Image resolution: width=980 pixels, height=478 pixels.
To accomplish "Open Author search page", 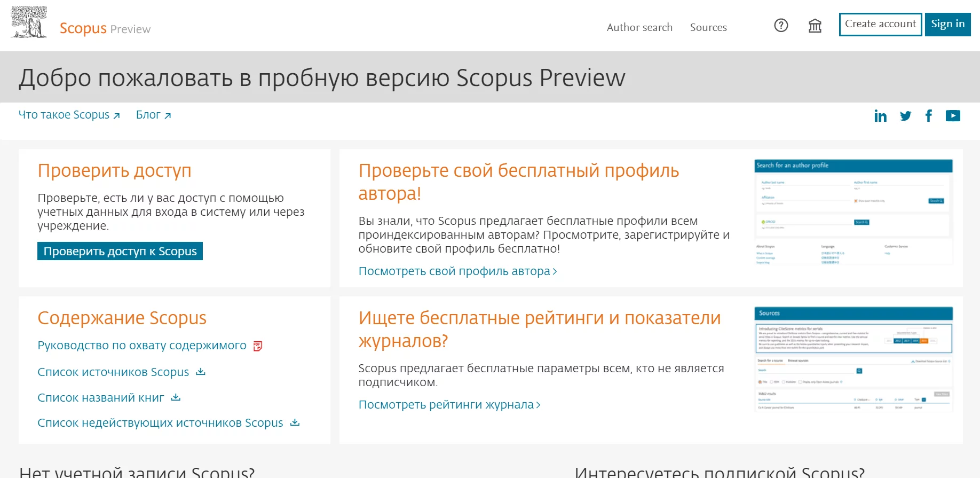I will click(x=639, y=27).
